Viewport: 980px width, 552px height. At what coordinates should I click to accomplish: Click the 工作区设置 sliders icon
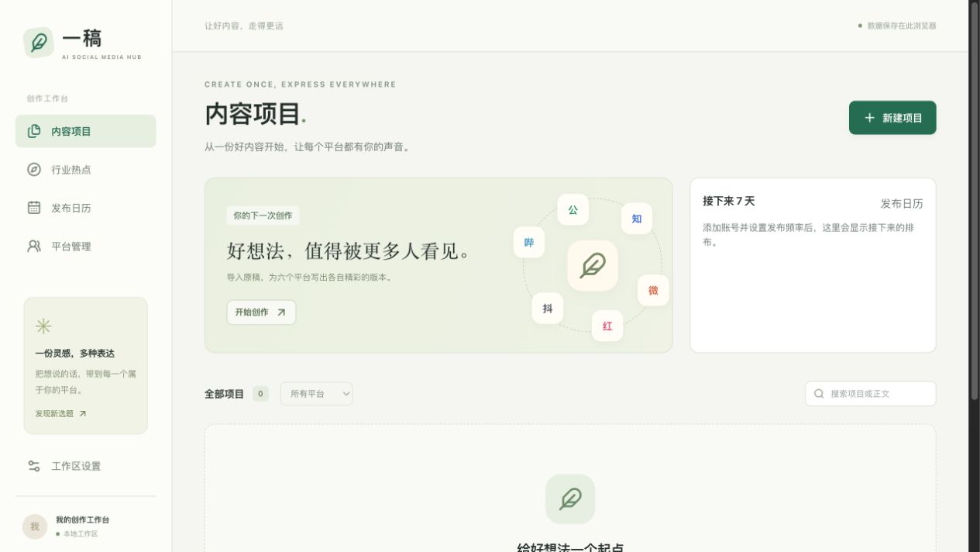(34, 466)
